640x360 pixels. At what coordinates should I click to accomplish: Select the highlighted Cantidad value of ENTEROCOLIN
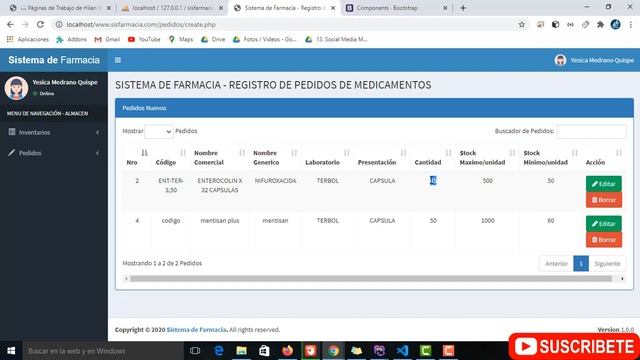coord(433,180)
